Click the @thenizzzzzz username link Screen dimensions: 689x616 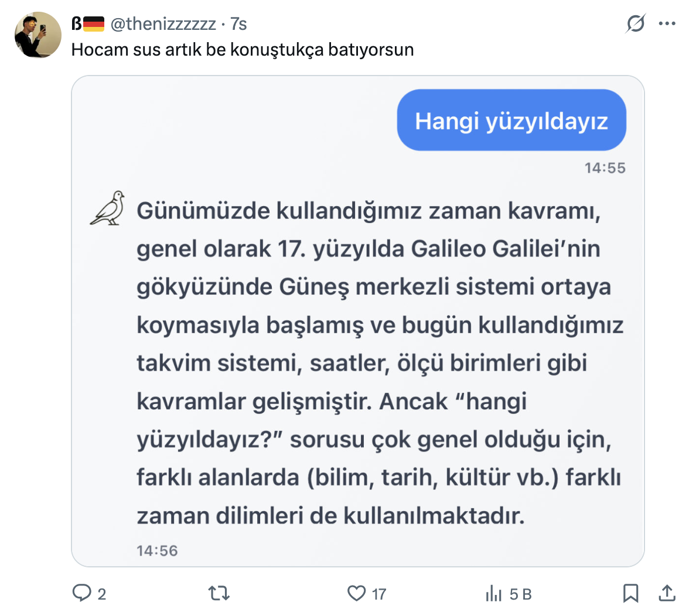163,24
